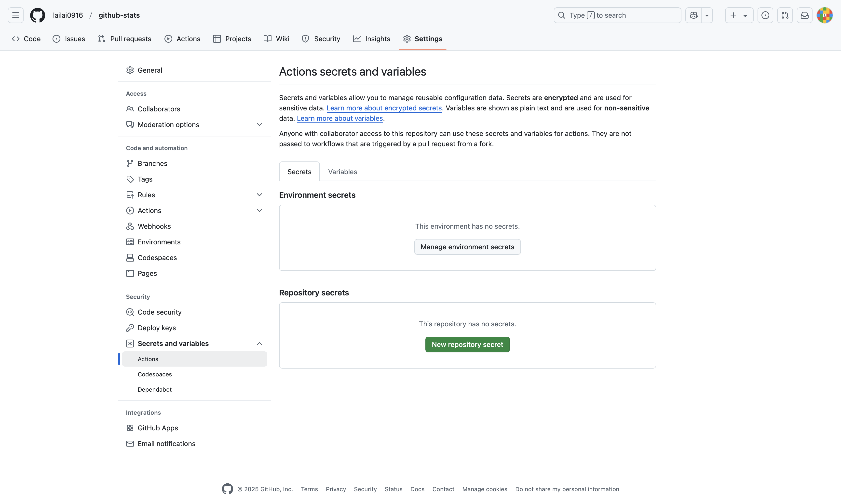Click Manage environment secrets button
The width and height of the screenshot is (841, 504).
[467, 247]
